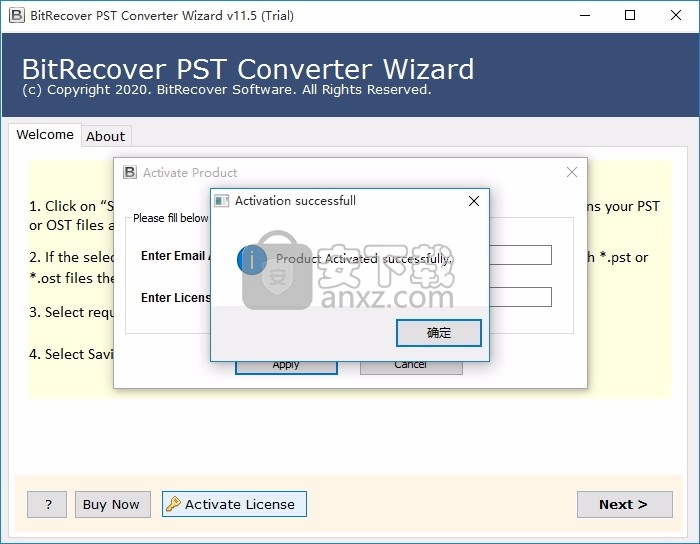Click the 确定 OK button in the dialog

(438, 332)
